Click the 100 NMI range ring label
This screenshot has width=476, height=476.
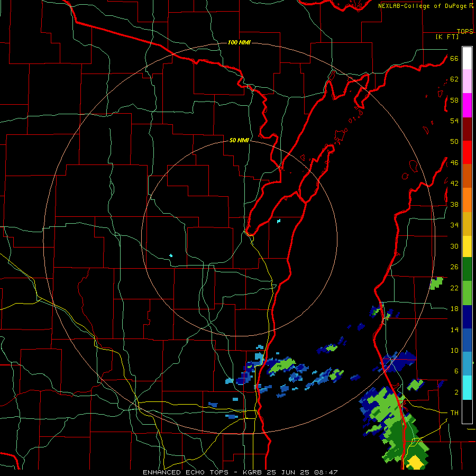click(239, 42)
